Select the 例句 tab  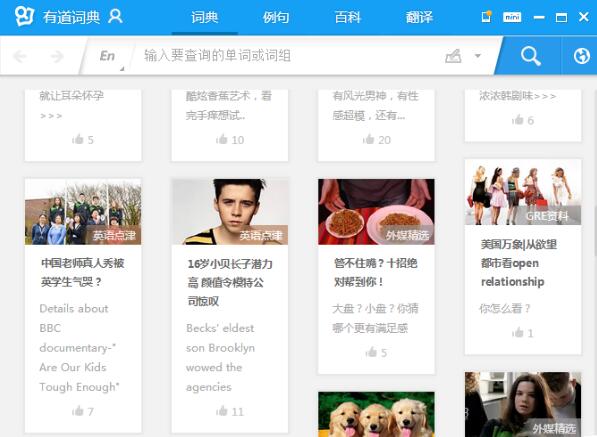click(276, 17)
